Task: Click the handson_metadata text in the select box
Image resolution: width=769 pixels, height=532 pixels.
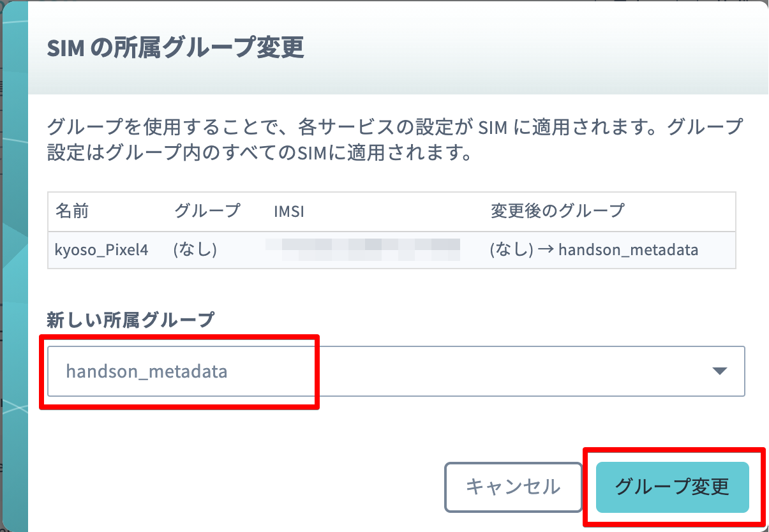Action: pos(147,371)
